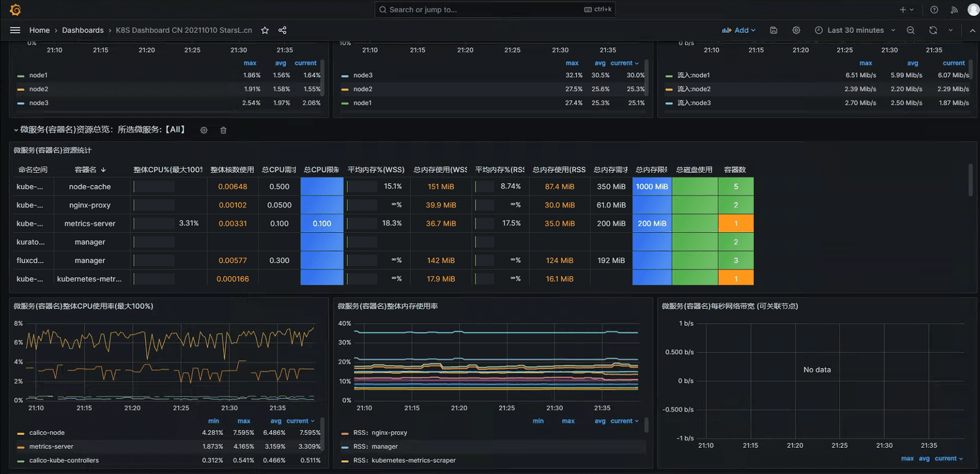This screenshot has height=474, width=980.
Task: Click the 1000 MiB memory limit cell
Action: pyautogui.click(x=652, y=187)
